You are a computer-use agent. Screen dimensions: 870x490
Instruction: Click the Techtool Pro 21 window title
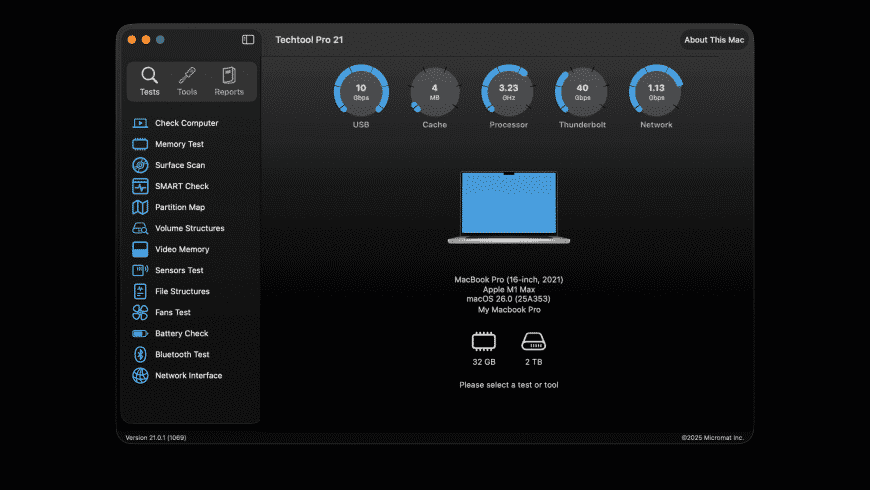[x=309, y=40]
